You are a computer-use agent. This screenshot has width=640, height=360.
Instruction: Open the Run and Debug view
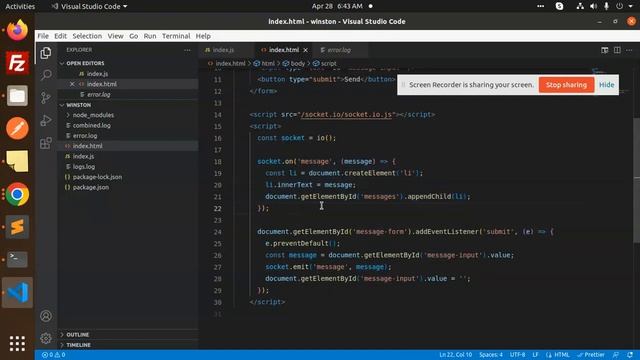pyautogui.click(x=46, y=120)
